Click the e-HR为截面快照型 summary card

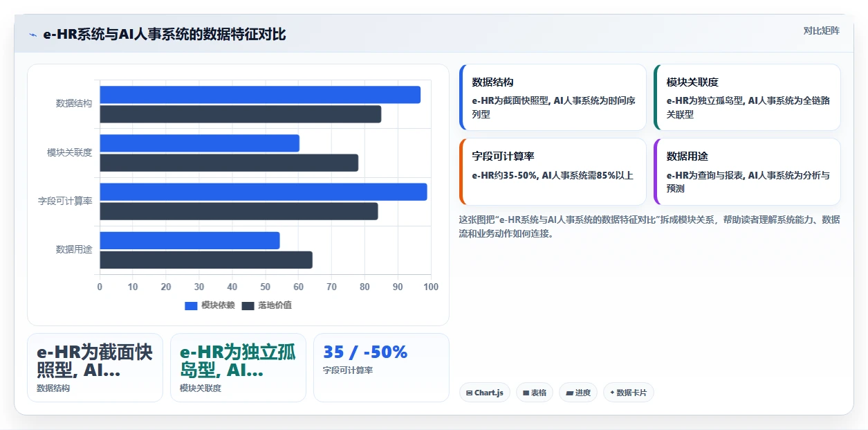point(95,368)
